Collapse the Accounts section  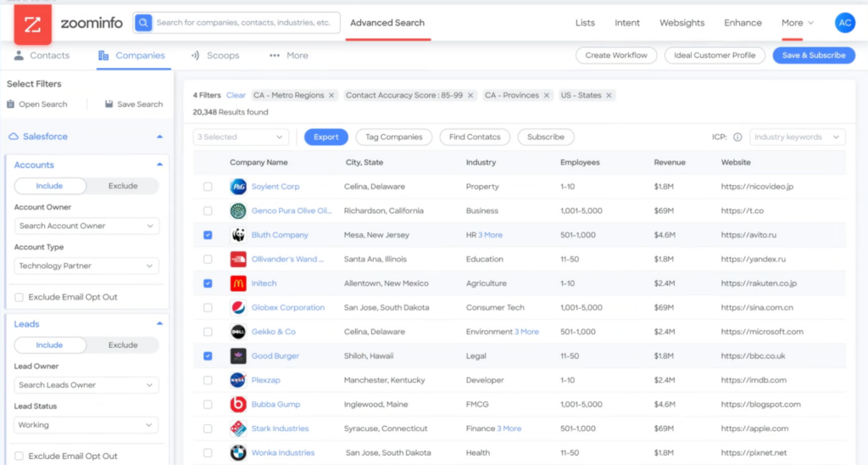click(x=159, y=165)
